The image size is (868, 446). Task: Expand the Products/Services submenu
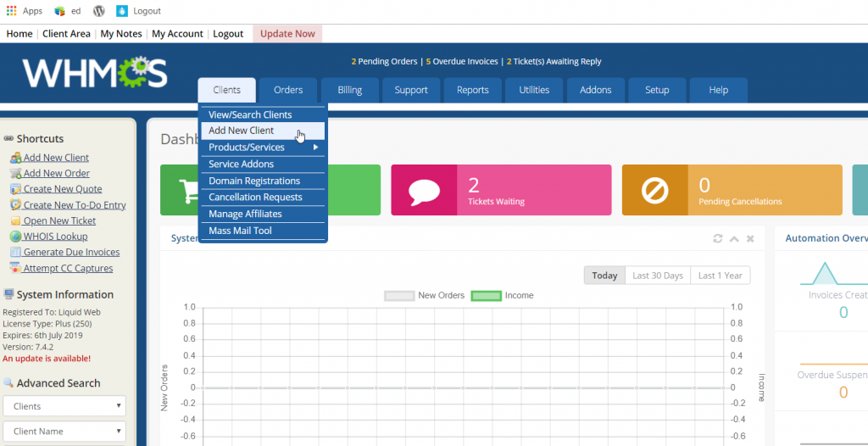[263, 148]
